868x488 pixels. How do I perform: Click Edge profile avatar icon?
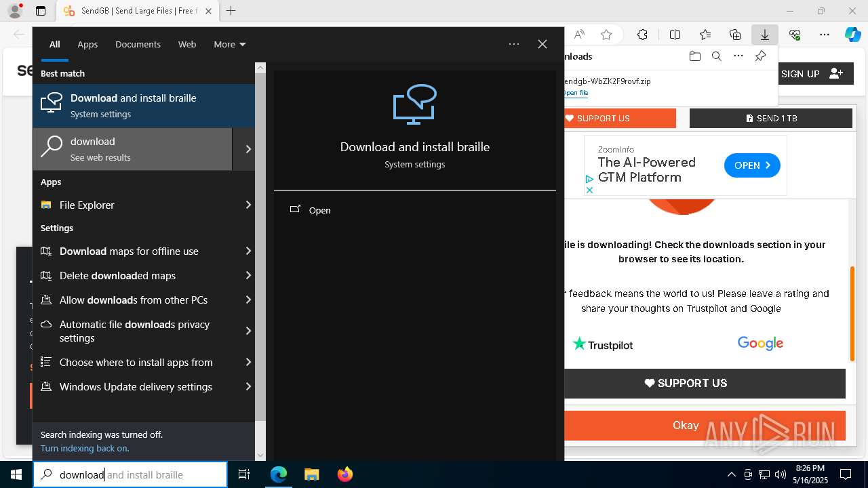coord(14,11)
